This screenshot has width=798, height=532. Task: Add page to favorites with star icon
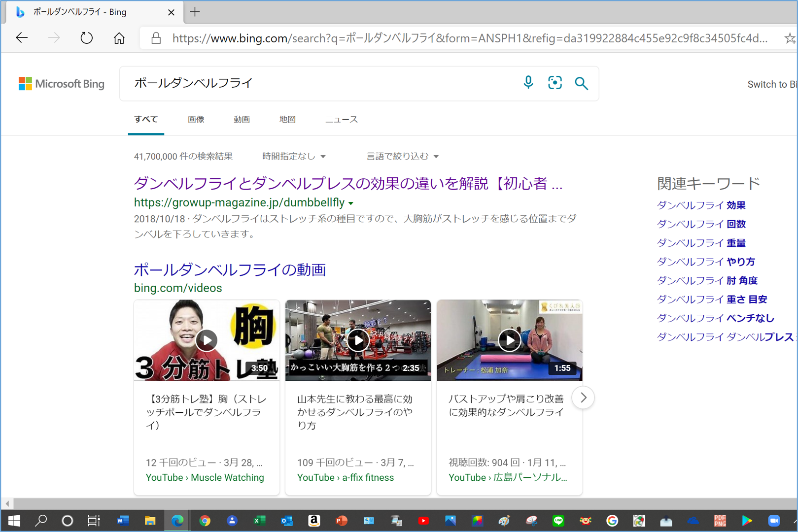(790, 38)
